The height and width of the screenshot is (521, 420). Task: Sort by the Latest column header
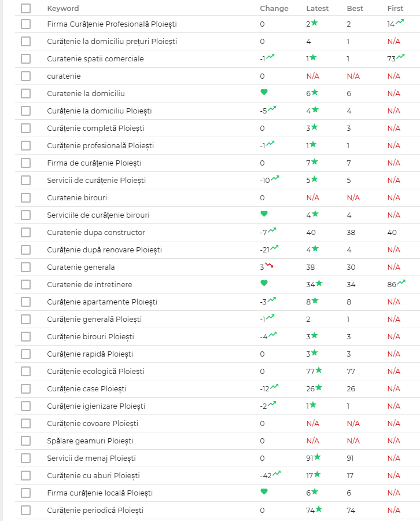pos(317,9)
